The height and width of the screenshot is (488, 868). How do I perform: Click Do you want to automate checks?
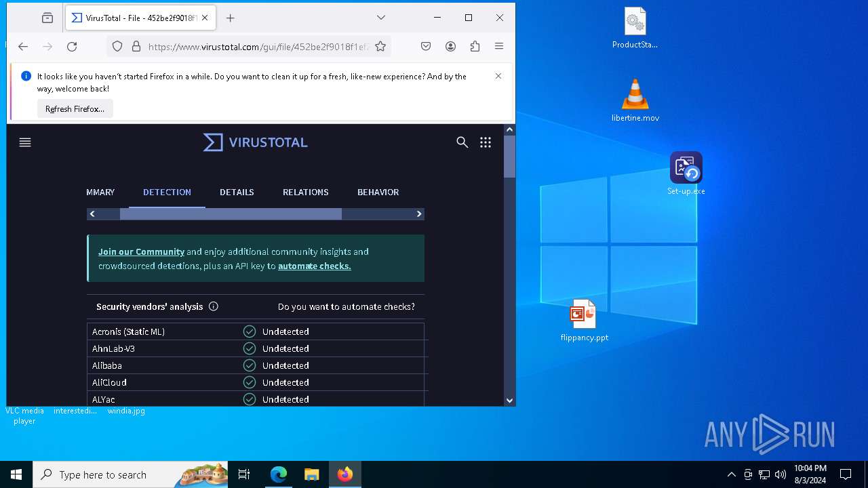[347, 307]
